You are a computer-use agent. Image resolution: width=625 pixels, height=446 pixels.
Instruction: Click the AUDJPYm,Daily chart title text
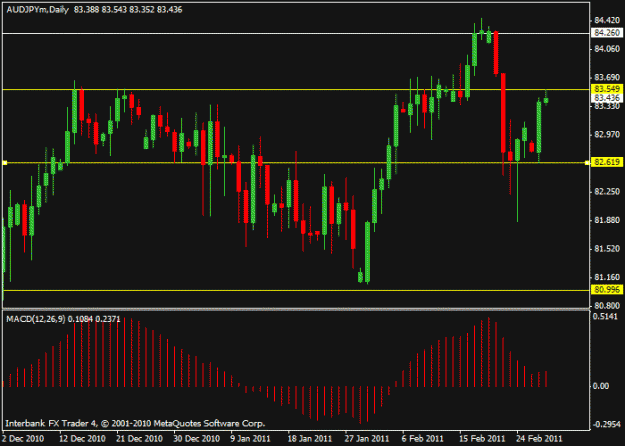38,10
